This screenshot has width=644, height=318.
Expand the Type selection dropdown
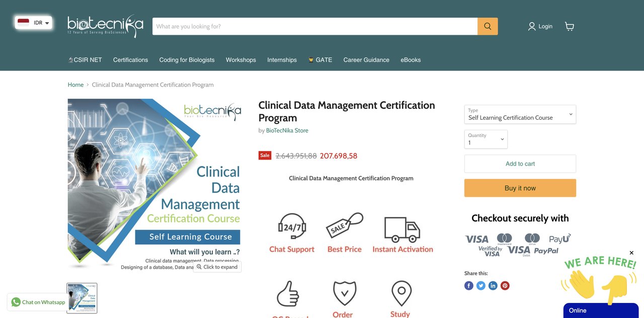520,114
